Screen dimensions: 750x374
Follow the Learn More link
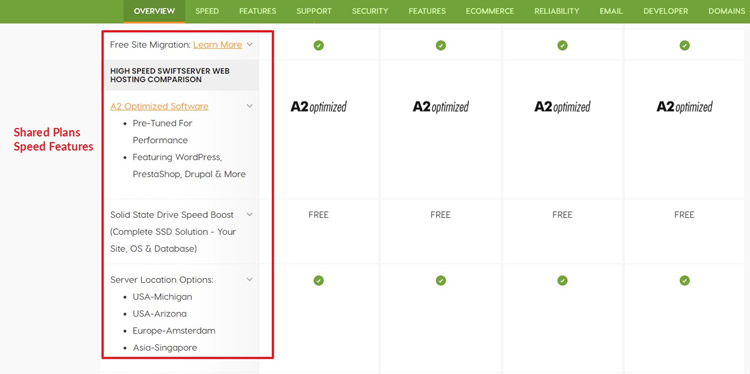(x=218, y=44)
